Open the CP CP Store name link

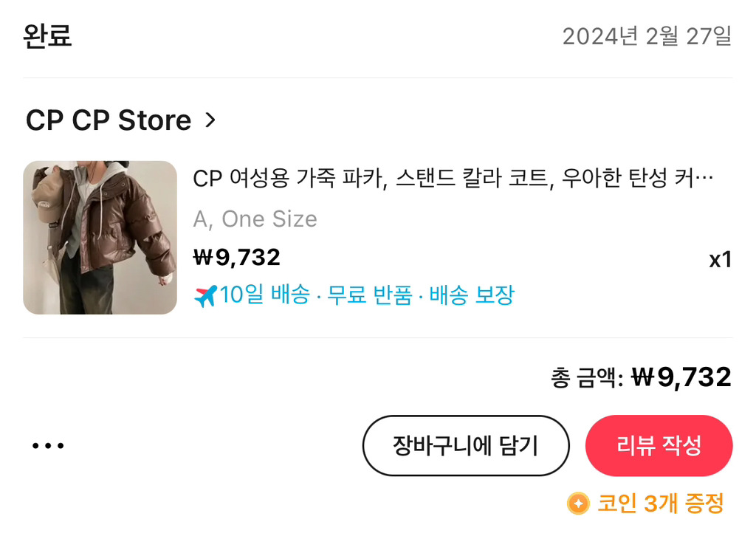[109, 120]
